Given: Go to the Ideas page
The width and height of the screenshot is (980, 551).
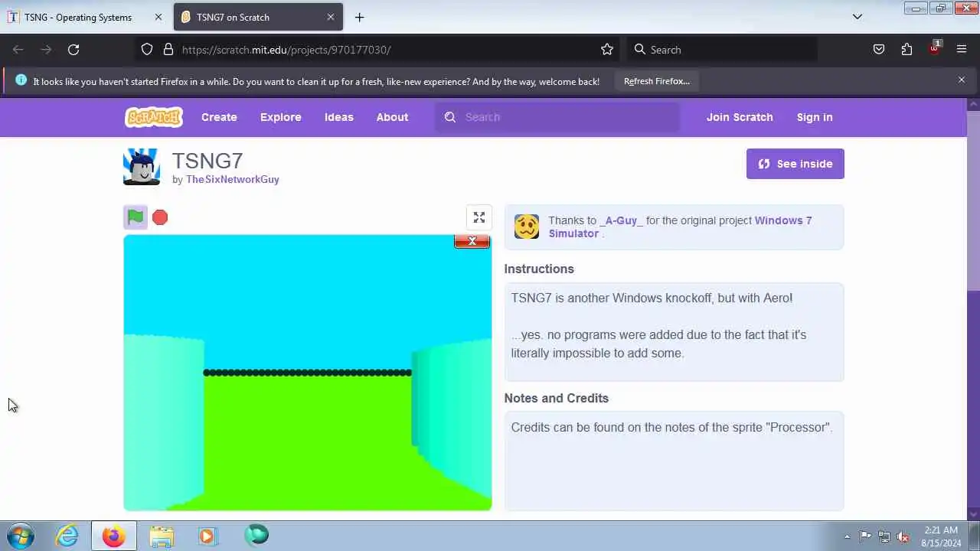Looking at the screenshot, I should click(x=339, y=117).
